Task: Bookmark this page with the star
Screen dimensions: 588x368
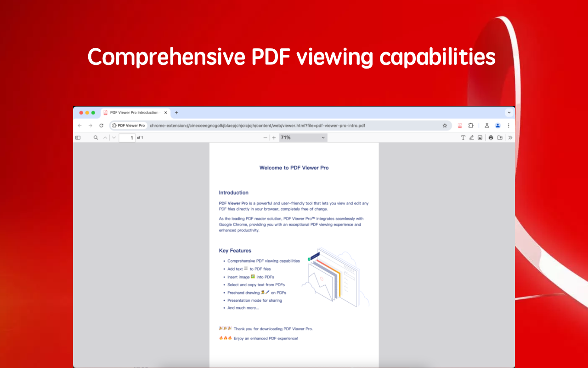Action: coord(445,125)
